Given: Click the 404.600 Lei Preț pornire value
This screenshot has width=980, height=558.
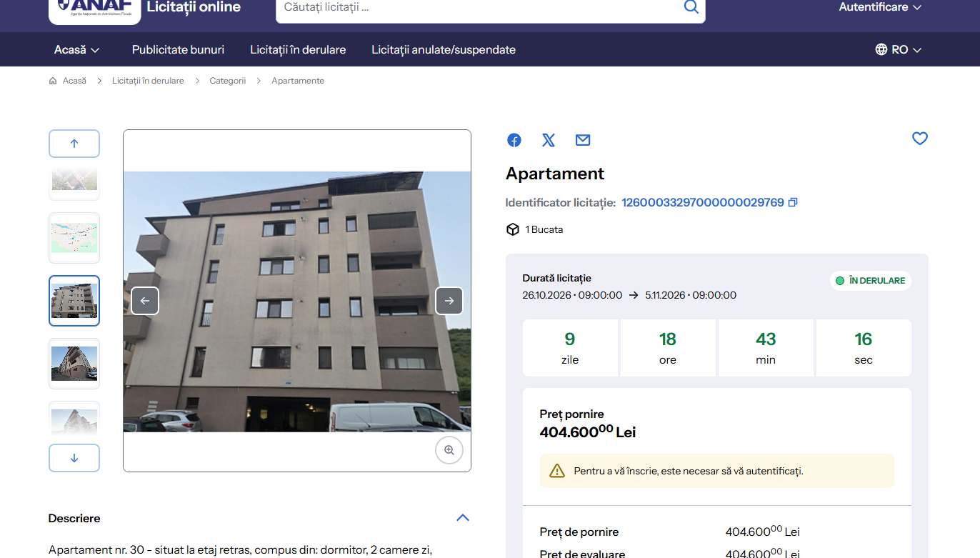Looking at the screenshot, I should coord(588,432).
